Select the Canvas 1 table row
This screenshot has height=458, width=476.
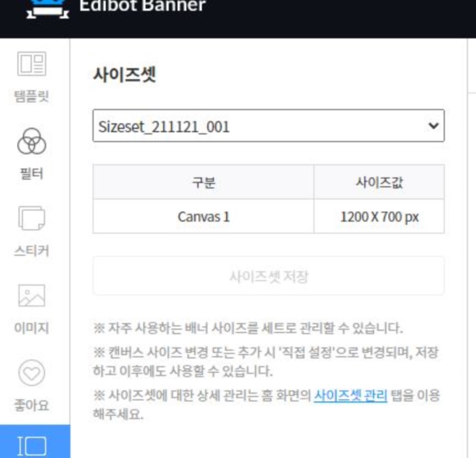point(268,217)
